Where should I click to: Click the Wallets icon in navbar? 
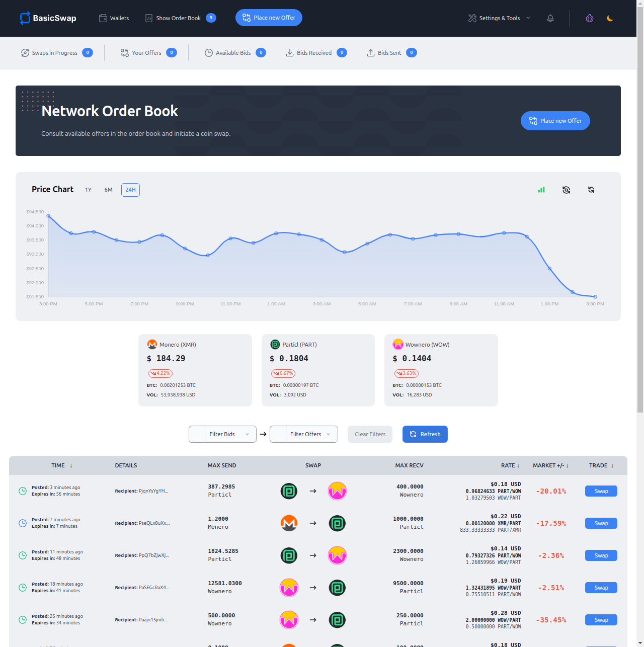pos(103,18)
